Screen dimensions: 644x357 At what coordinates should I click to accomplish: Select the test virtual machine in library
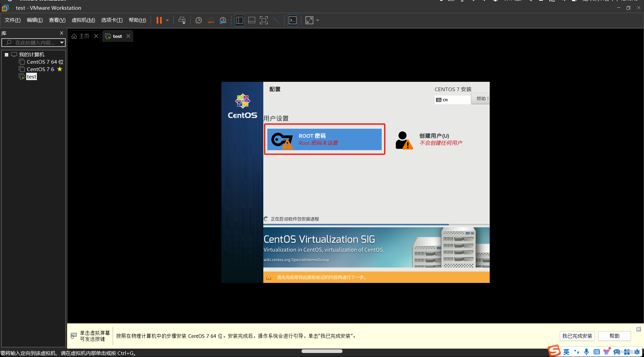coord(32,77)
